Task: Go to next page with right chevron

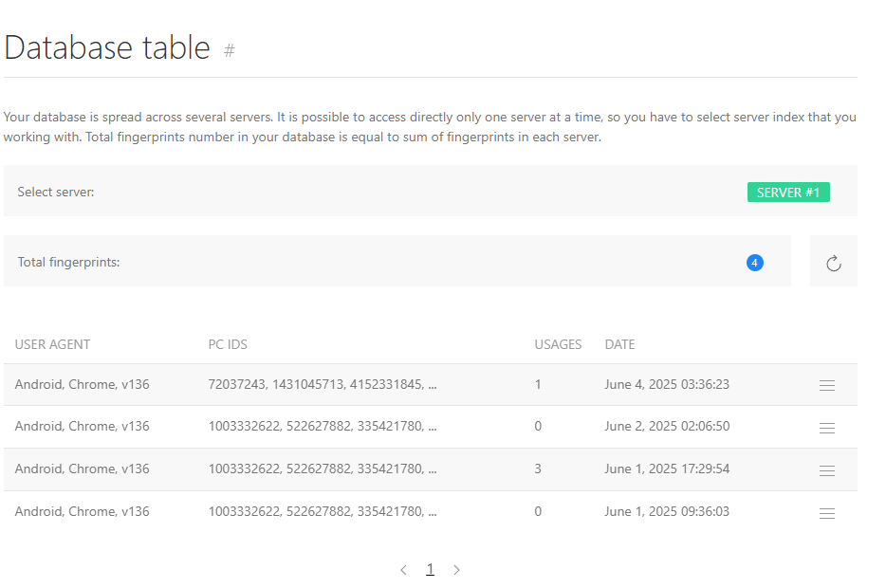Action: pos(456,570)
